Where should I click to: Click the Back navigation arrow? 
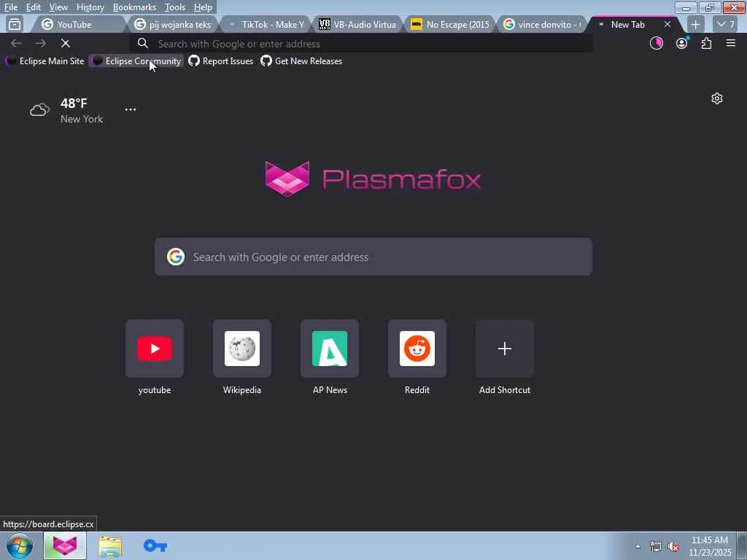click(x=16, y=43)
